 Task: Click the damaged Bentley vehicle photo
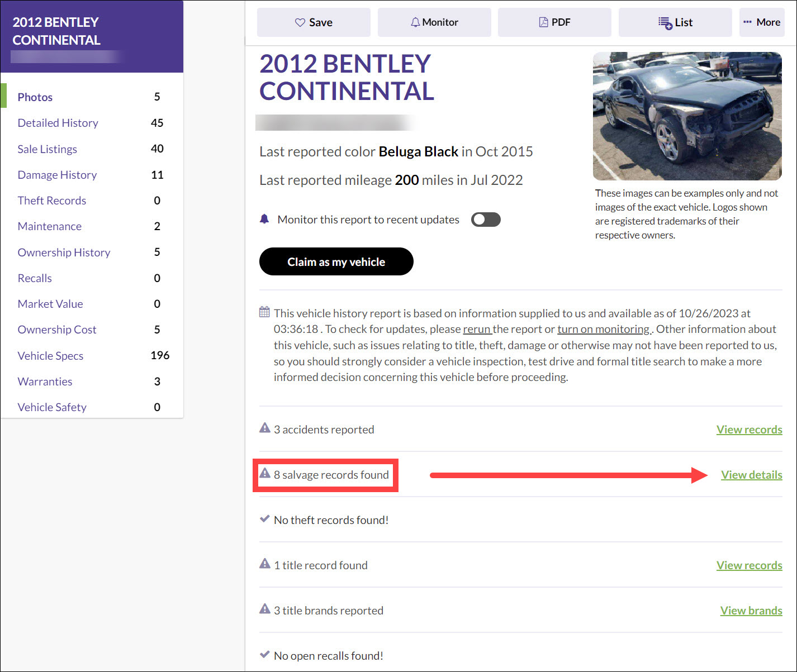point(687,116)
